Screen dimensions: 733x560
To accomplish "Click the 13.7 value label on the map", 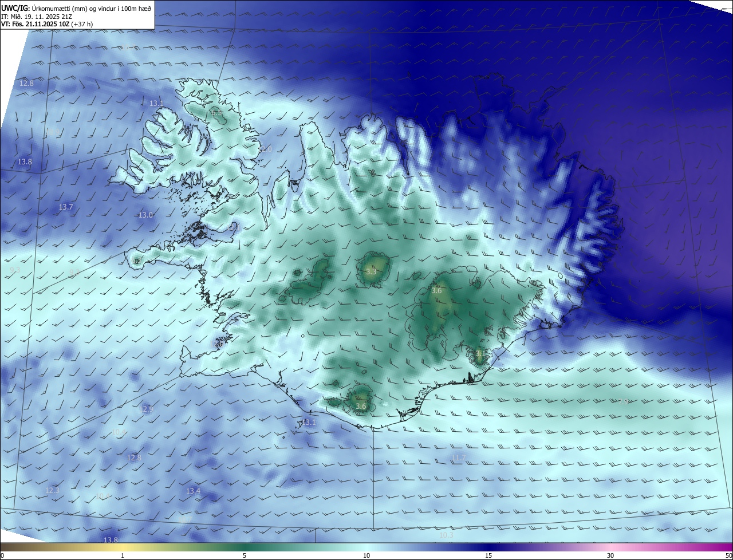I will (66, 207).
